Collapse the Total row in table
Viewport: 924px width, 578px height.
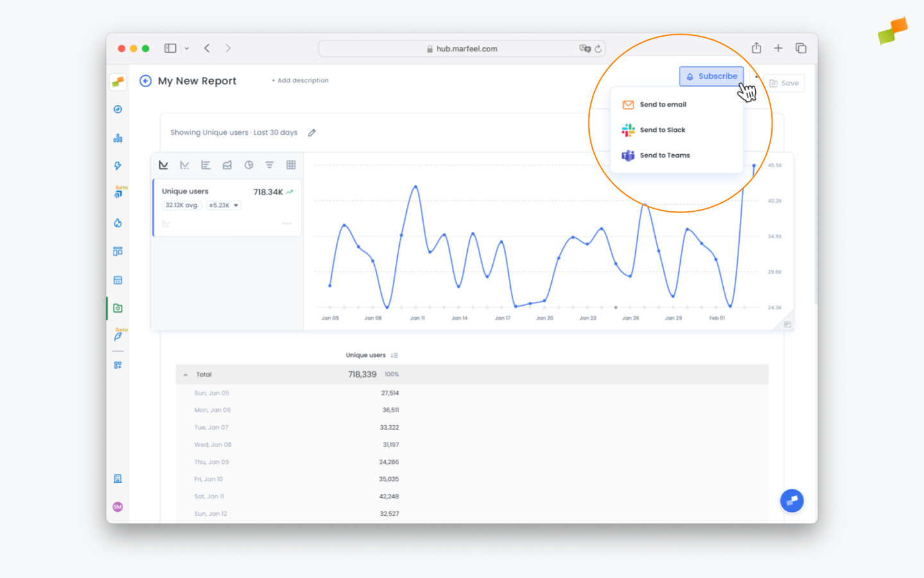pyautogui.click(x=185, y=374)
